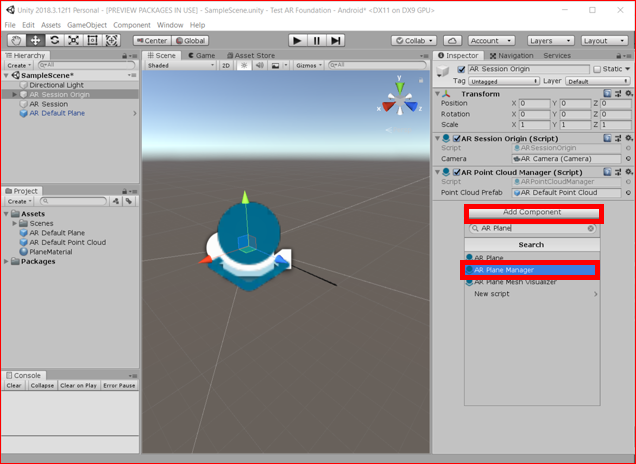Open the Edit menu
The width and height of the screenshot is (636, 464).
pos(28,25)
